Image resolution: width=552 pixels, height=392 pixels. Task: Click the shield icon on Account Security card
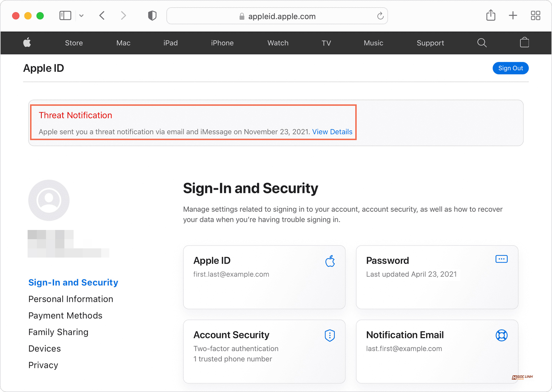pyautogui.click(x=329, y=335)
